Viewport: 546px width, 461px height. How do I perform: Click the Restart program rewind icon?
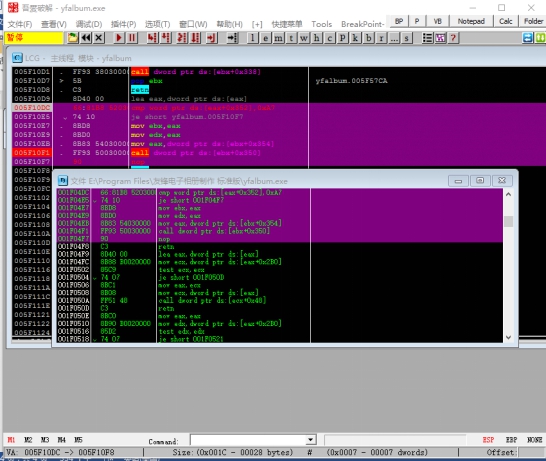point(86,38)
